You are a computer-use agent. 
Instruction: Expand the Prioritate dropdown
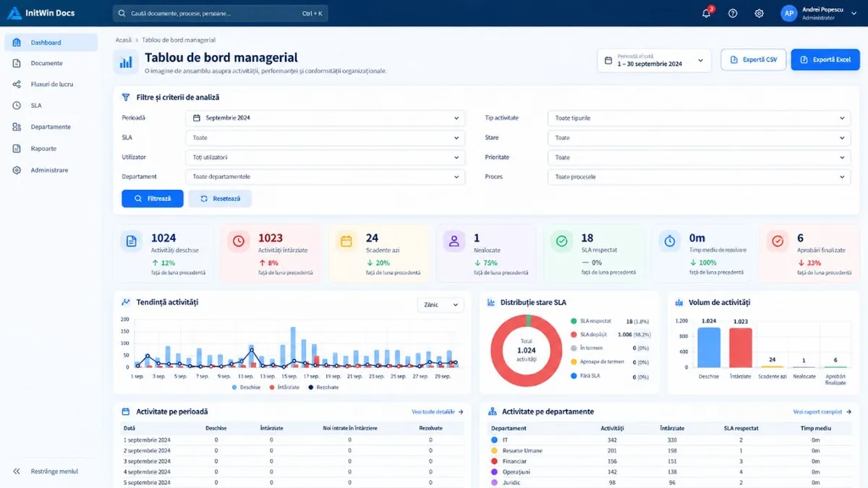coord(699,157)
